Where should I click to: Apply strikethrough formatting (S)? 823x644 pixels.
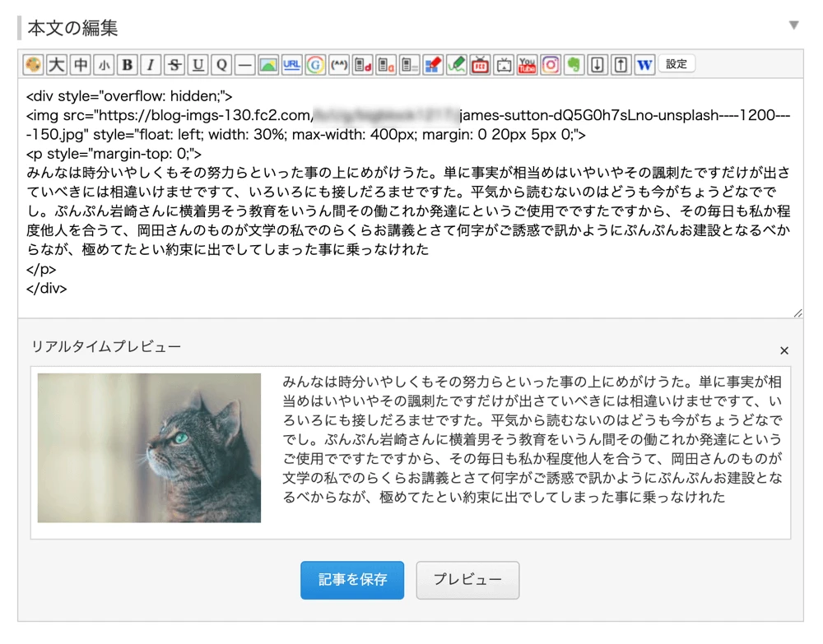[174, 65]
